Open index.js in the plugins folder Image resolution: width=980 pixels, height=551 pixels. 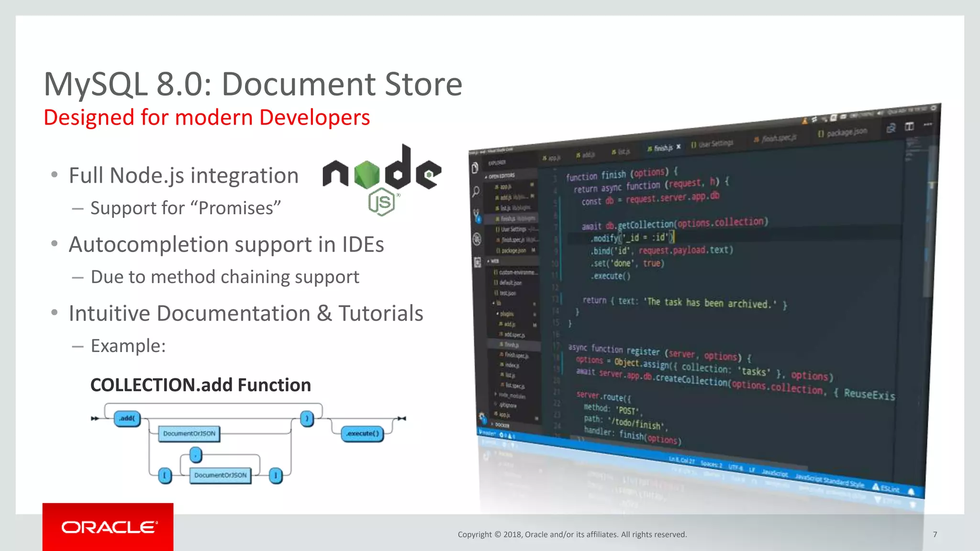coord(510,365)
